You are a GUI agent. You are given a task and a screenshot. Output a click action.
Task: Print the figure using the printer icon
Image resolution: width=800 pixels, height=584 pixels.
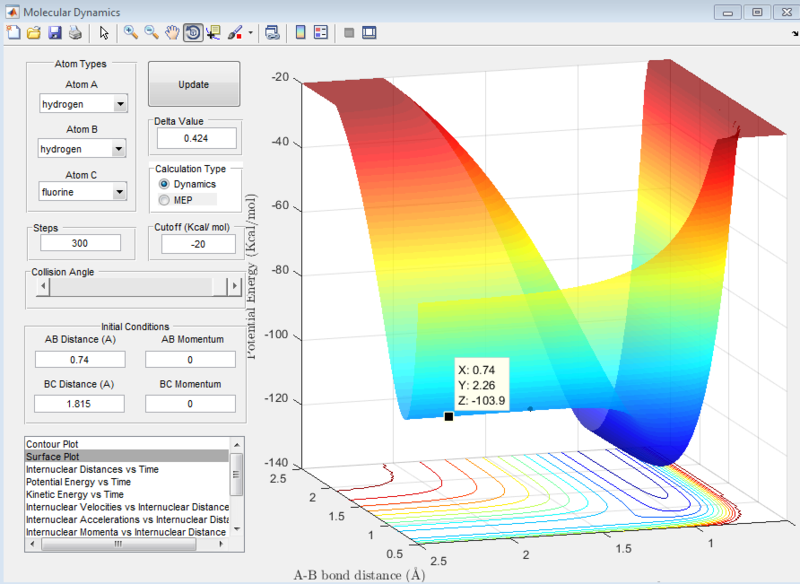pyautogui.click(x=75, y=33)
